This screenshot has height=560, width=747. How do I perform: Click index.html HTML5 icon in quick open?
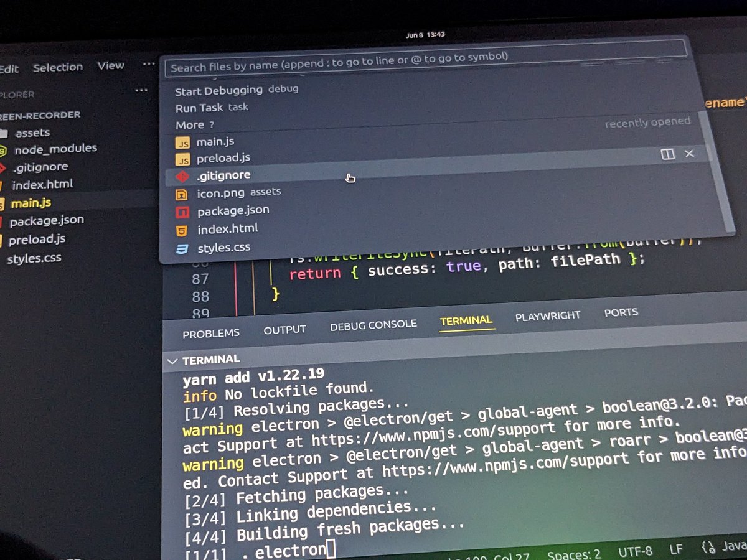click(182, 230)
